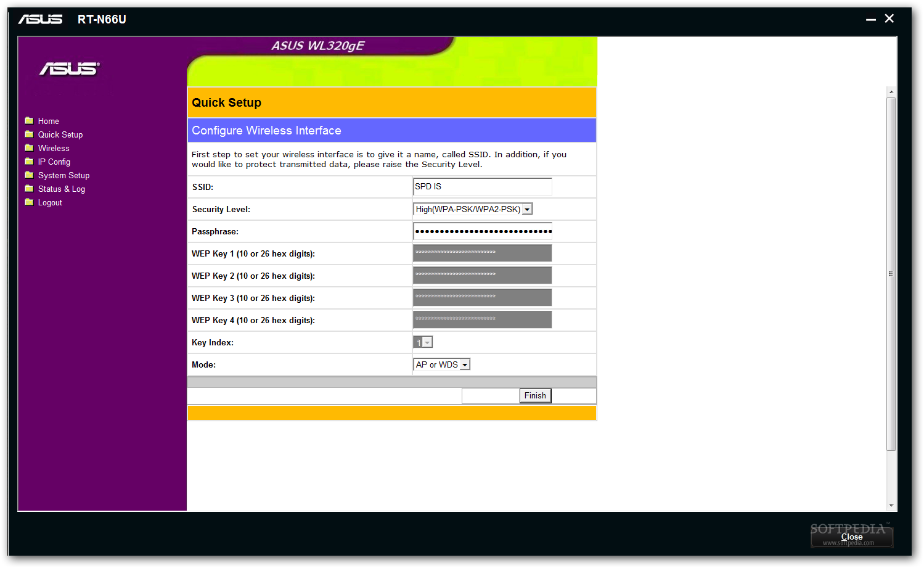The width and height of the screenshot is (924, 568).
Task: Click the WEP Key 2 field
Action: tap(483, 275)
